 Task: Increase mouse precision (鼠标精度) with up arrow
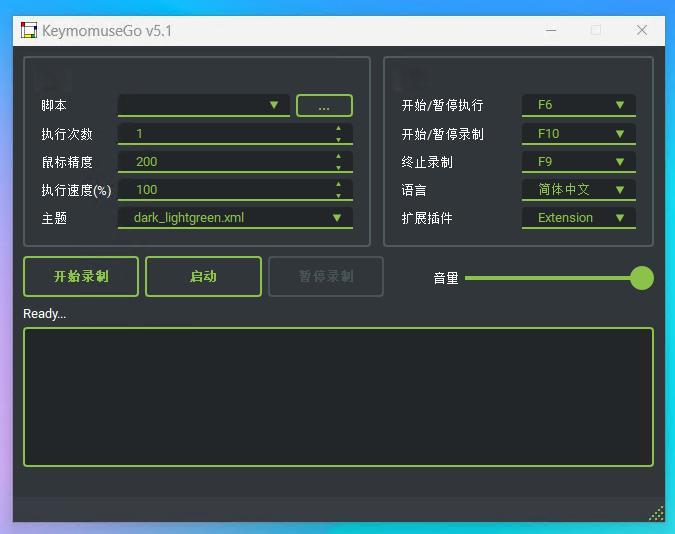[338, 156]
